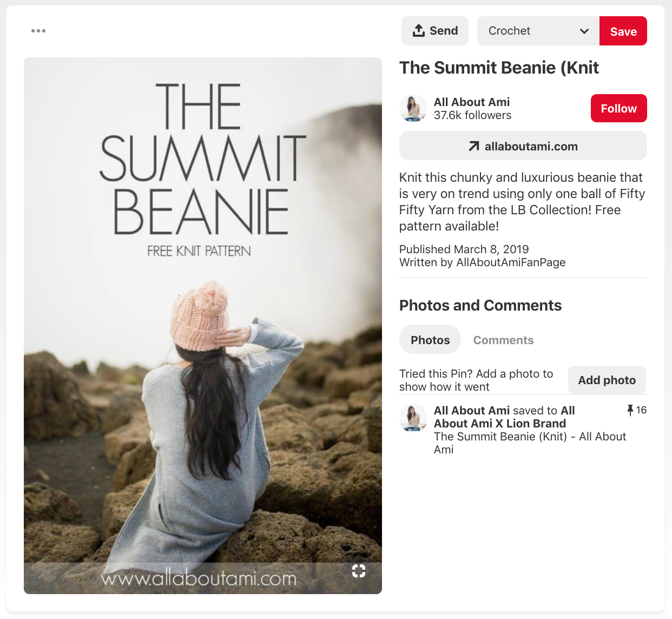Click the chevron arrow in board selector
This screenshot has height=619, width=672.
584,31
